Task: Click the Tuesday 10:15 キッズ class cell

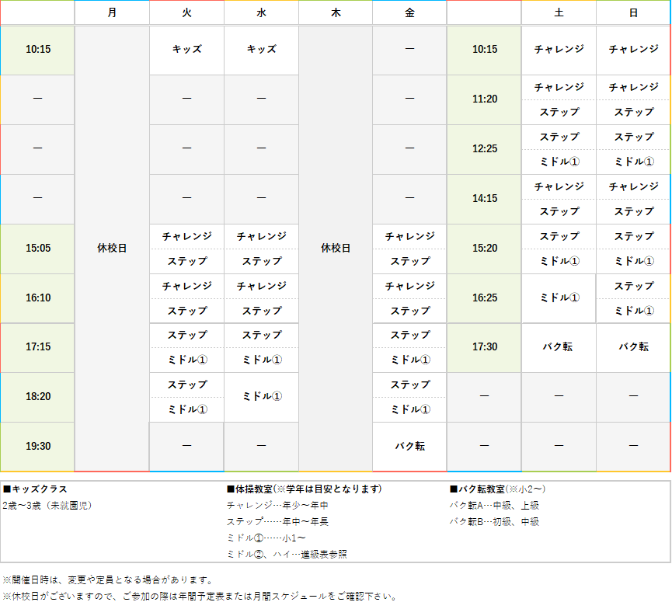Action: coord(186,49)
